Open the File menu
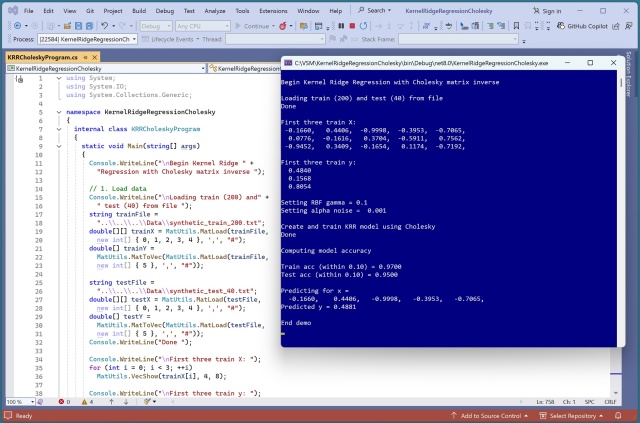This screenshot has height=423, width=640. click(x=29, y=11)
